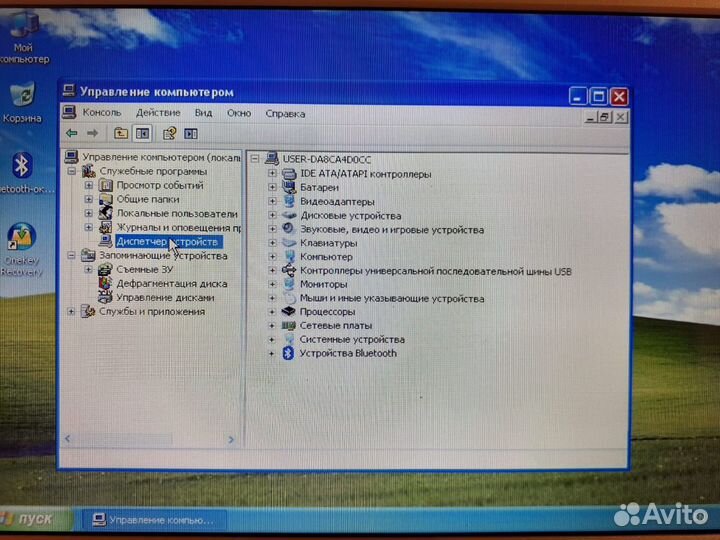Select Управление компьютером (локальным) root item

click(x=161, y=157)
